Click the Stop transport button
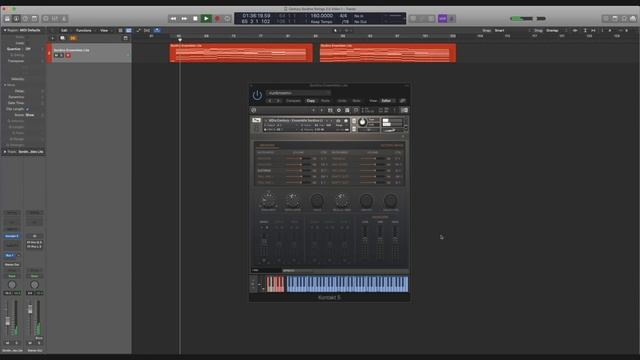The width and height of the screenshot is (640, 360). tap(195, 18)
